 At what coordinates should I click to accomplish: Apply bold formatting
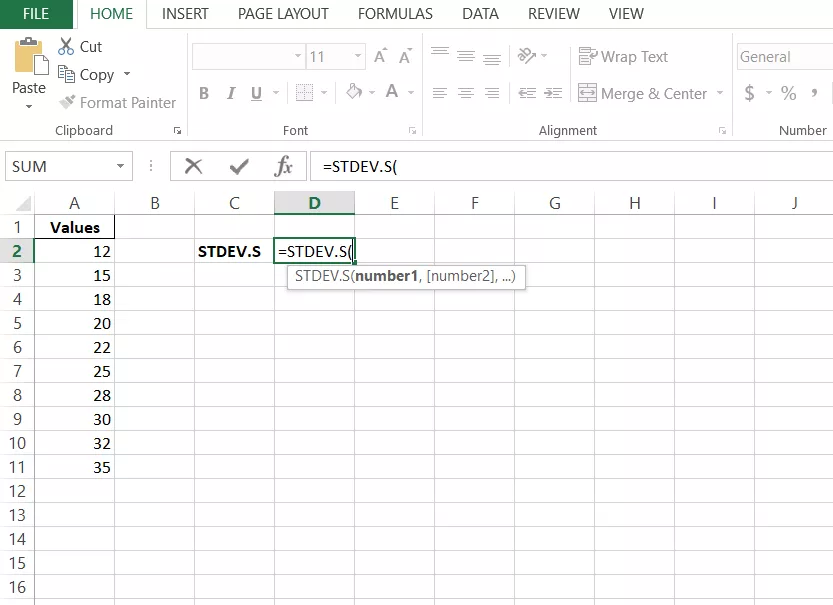tap(204, 93)
